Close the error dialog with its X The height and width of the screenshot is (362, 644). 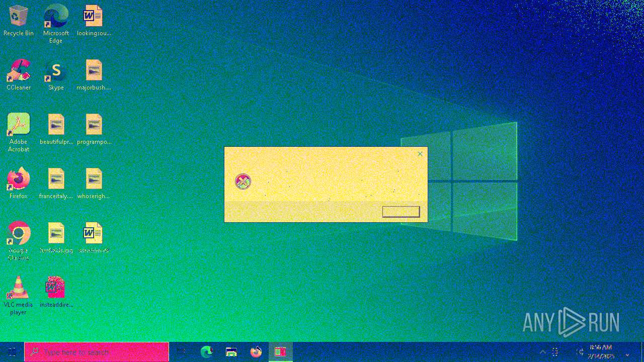click(x=420, y=154)
